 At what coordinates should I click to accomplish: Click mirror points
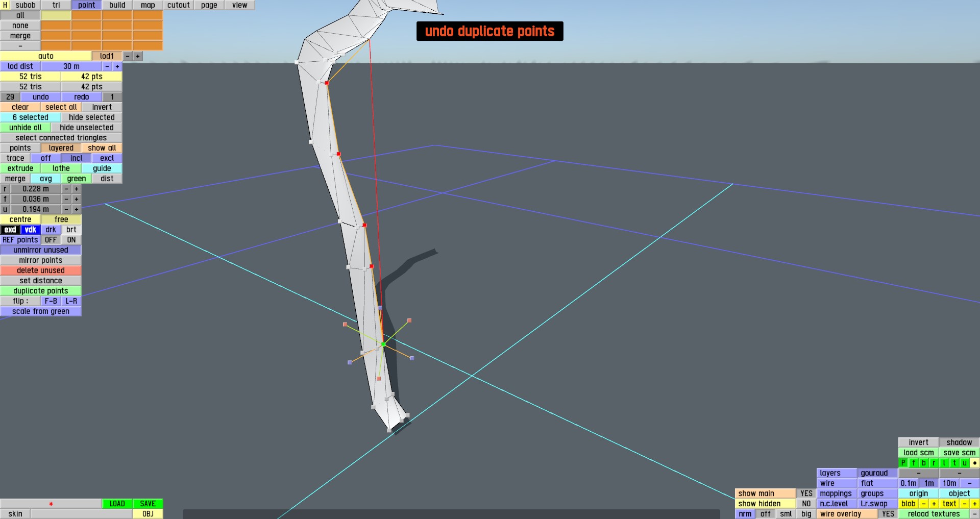[x=41, y=260]
